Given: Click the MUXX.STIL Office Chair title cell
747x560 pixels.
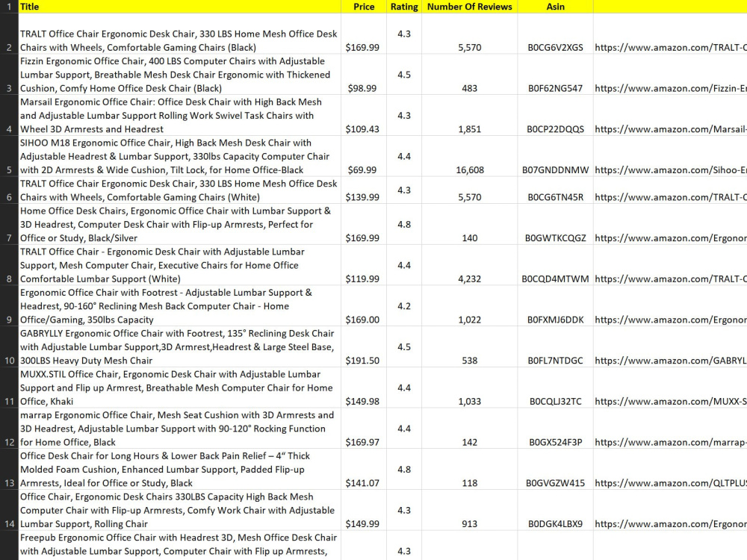Looking at the screenshot, I should (x=179, y=388).
